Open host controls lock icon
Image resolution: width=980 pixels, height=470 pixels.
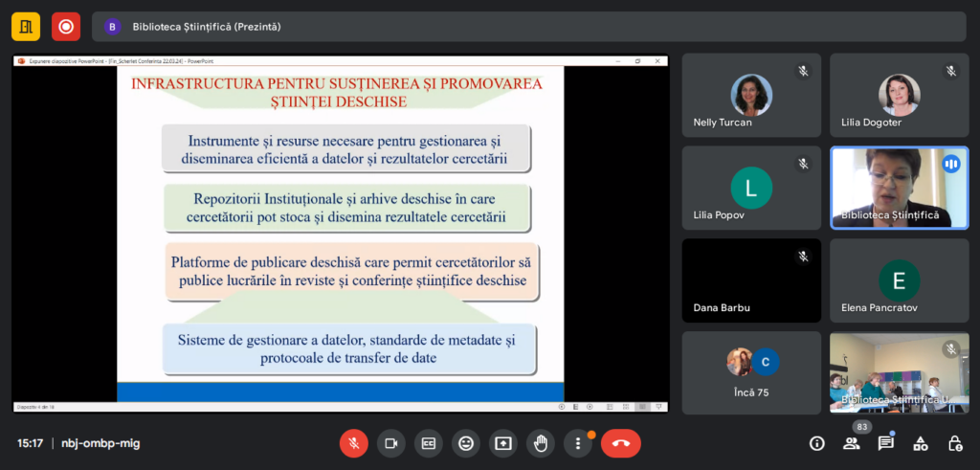(x=954, y=443)
